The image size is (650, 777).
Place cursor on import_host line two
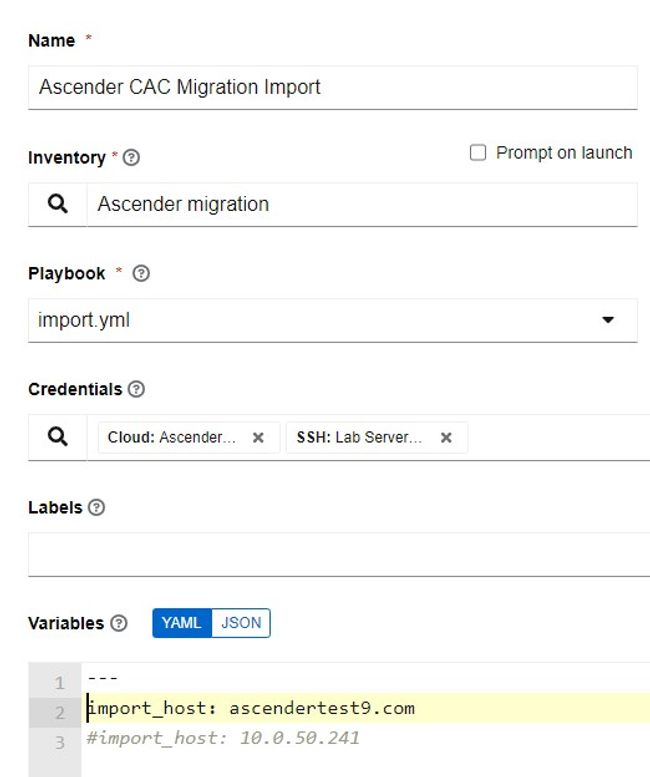pyautogui.click(x=251, y=708)
